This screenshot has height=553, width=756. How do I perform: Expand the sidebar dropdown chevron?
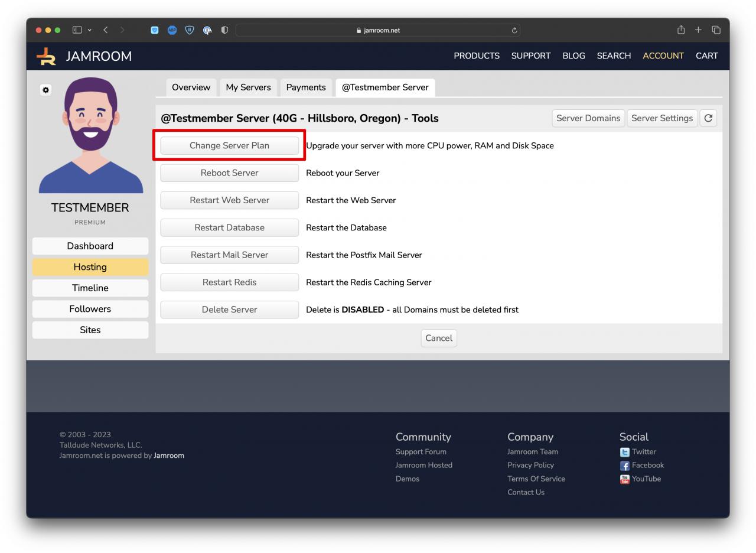tap(90, 30)
